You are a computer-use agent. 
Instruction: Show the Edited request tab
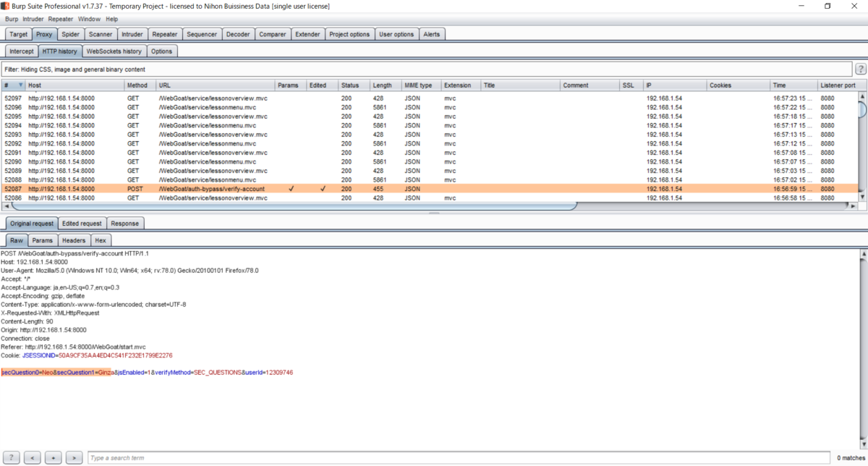(x=82, y=224)
